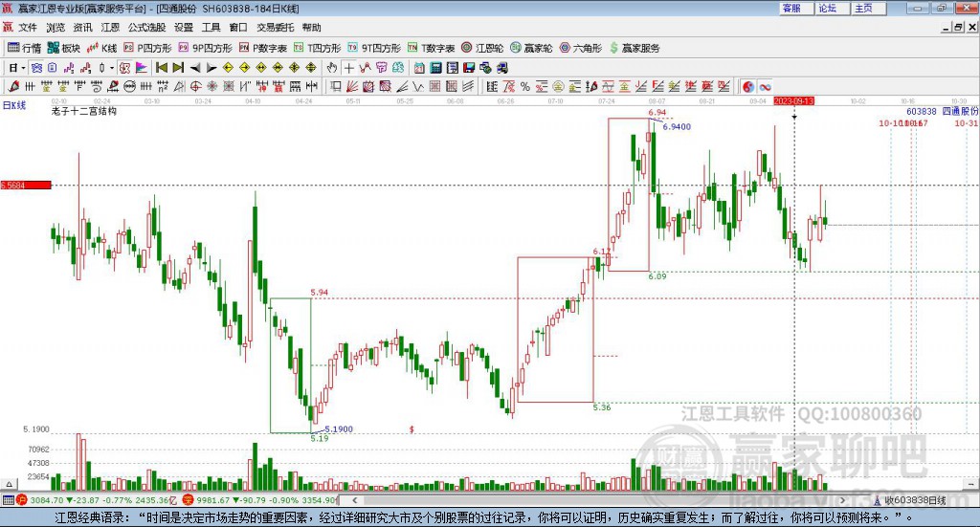Image resolution: width=980 pixels, height=527 pixels.
Task: Open the P数字表 number table
Action: (x=262, y=48)
